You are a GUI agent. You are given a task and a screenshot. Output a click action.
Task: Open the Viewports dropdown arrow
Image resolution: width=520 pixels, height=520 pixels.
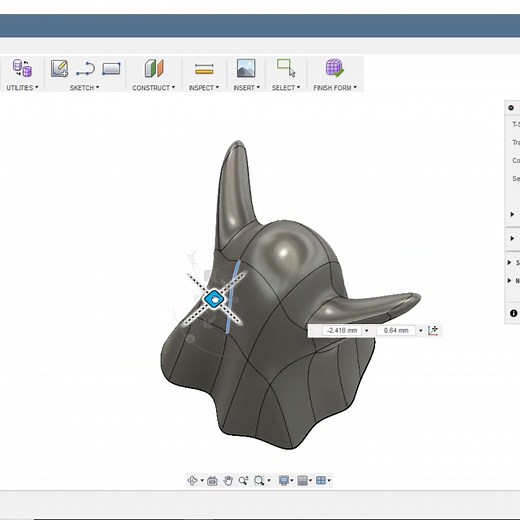(329, 480)
